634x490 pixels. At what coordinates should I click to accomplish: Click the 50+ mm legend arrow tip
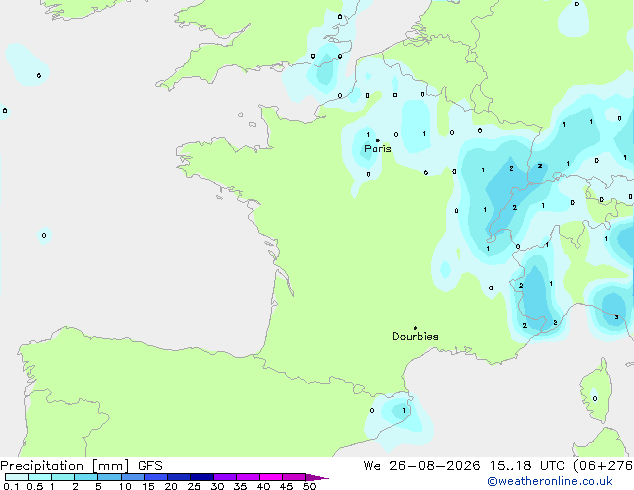(317, 477)
